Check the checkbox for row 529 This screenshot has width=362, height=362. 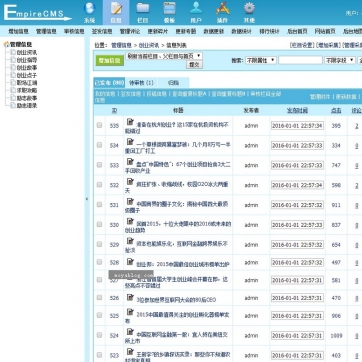(99, 244)
